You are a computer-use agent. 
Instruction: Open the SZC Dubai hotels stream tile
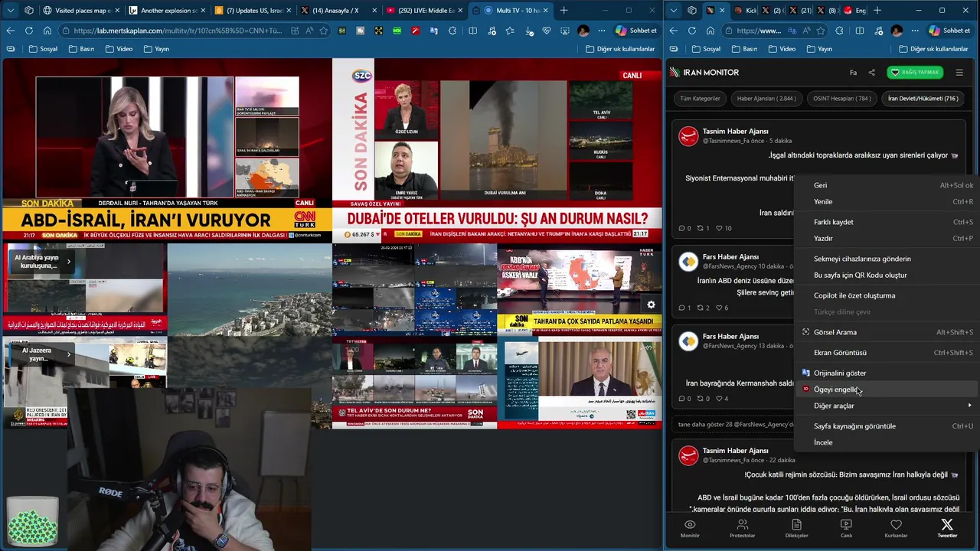497,151
